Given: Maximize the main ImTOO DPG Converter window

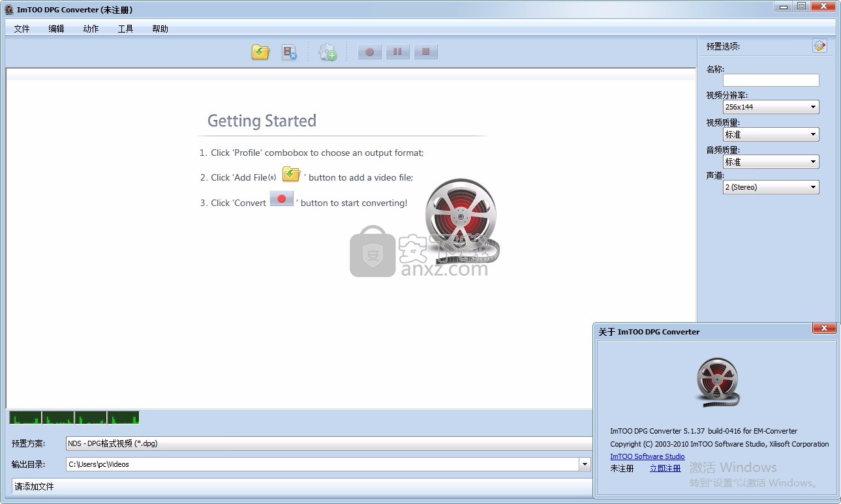Looking at the screenshot, I should (x=801, y=6).
